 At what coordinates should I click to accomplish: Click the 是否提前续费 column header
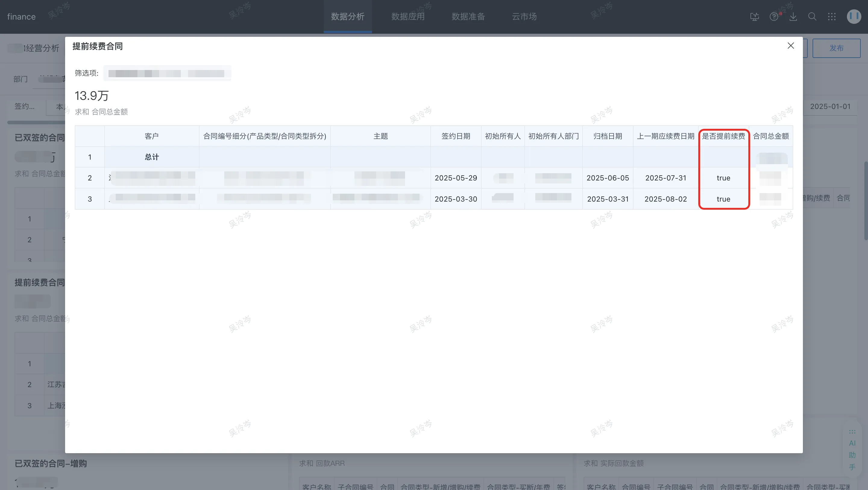point(723,136)
